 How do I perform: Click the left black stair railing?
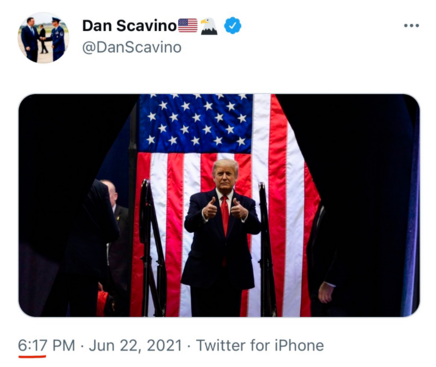(152, 247)
